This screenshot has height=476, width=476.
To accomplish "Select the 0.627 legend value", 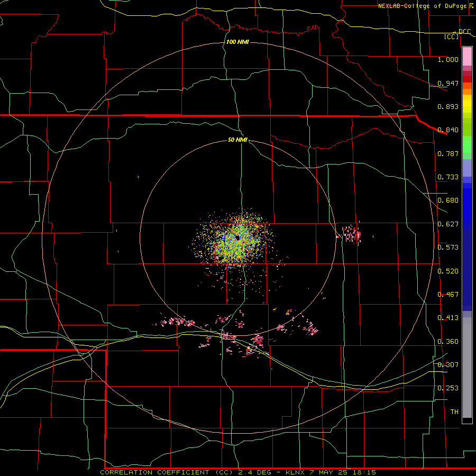I will coord(448,224).
